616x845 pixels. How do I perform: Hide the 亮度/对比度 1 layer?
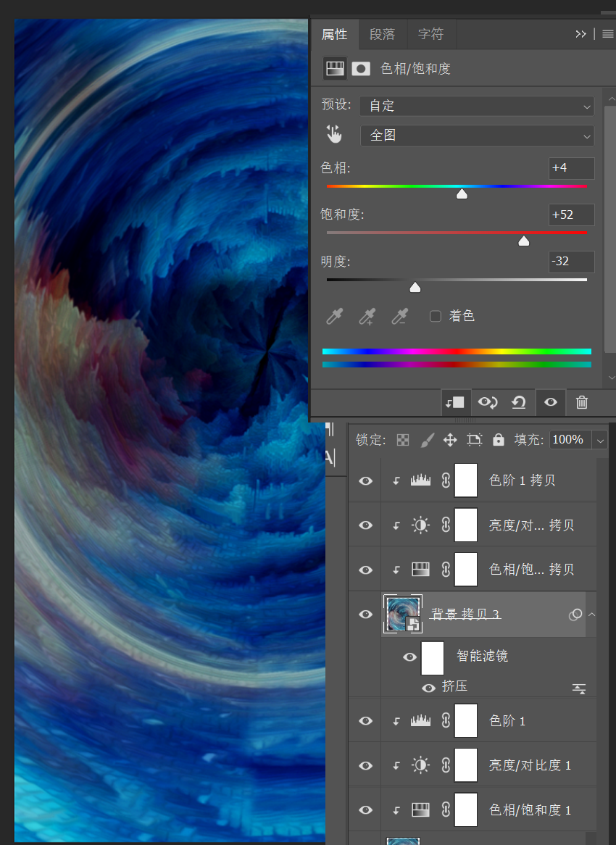tap(365, 766)
